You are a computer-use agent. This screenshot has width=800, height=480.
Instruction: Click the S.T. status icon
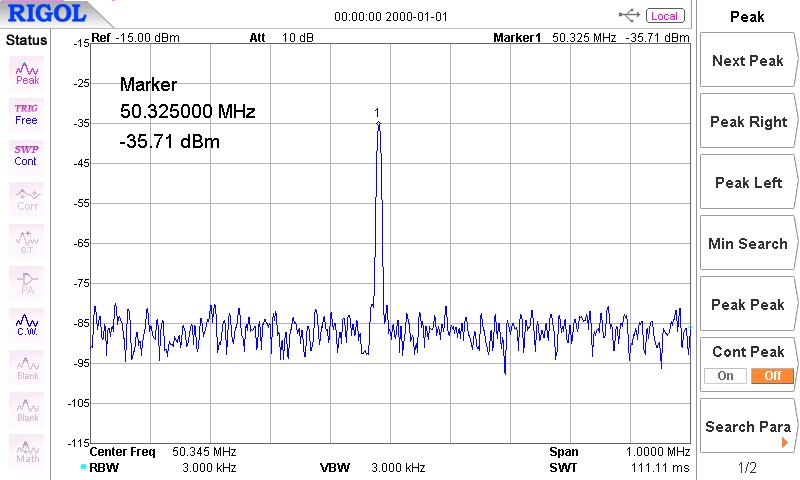pos(27,240)
